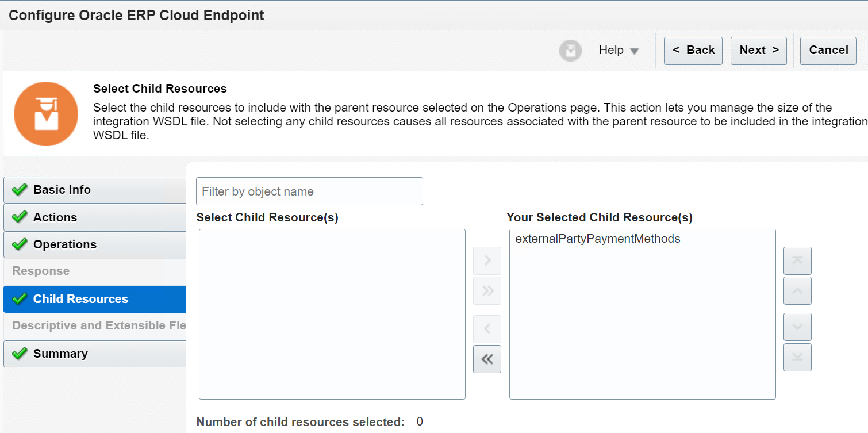Move selected resource to bottom of list
Image resolution: width=868 pixels, height=433 pixels.
[x=797, y=357]
